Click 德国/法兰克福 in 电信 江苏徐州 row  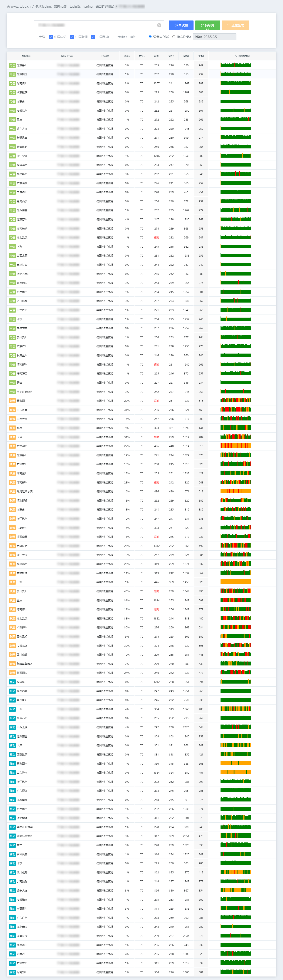105,65
